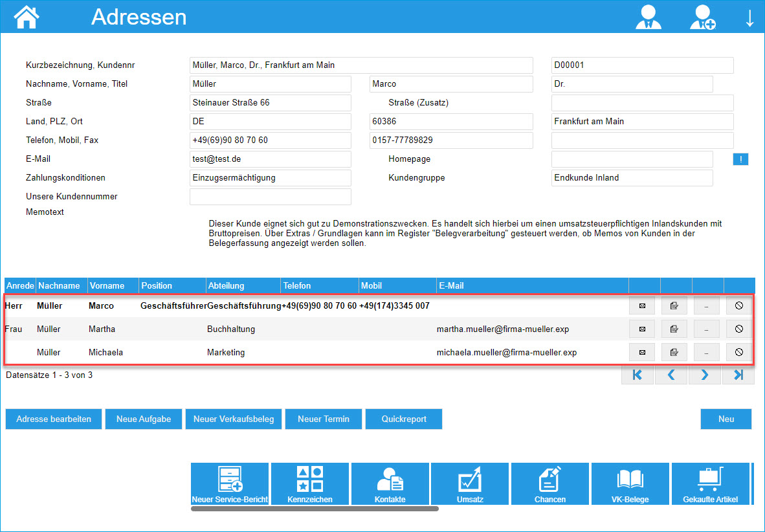Viewport: 765px width, 532px height.
Task: Click the down arrow in header
Action: pyautogui.click(x=750, y=17)
